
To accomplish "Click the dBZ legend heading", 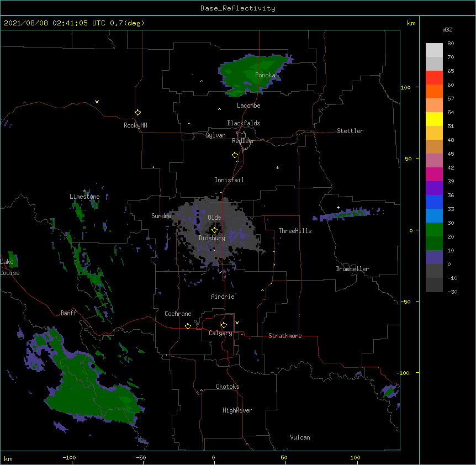I will 447,29.
